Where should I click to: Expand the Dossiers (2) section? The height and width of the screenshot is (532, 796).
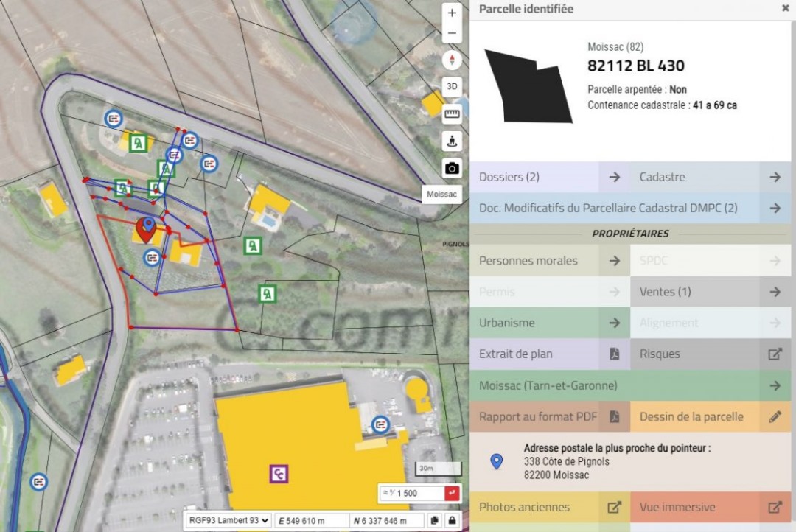549,177
